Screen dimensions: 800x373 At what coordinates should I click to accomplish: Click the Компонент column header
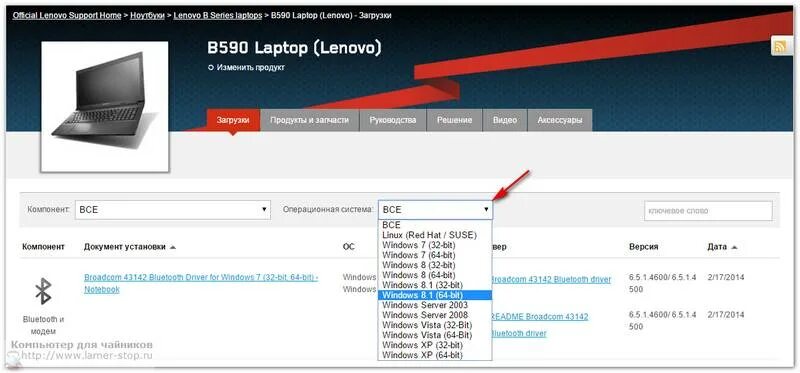coord(43,246)
